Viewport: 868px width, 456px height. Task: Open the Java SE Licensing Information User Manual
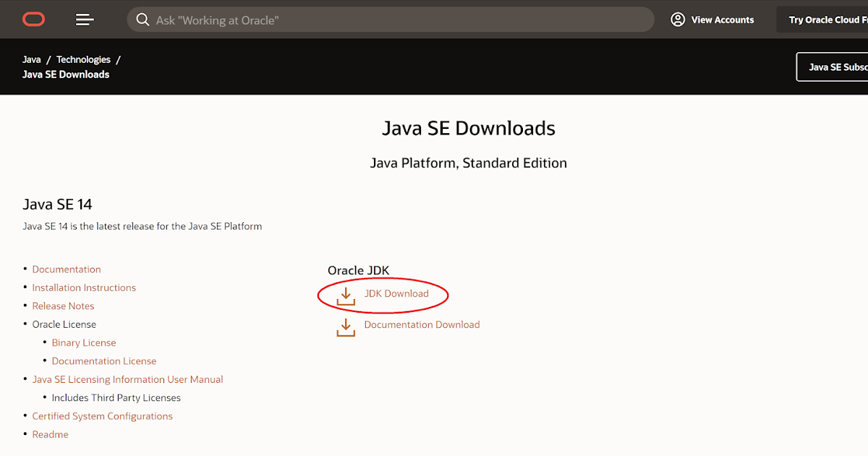click(127, 379)
